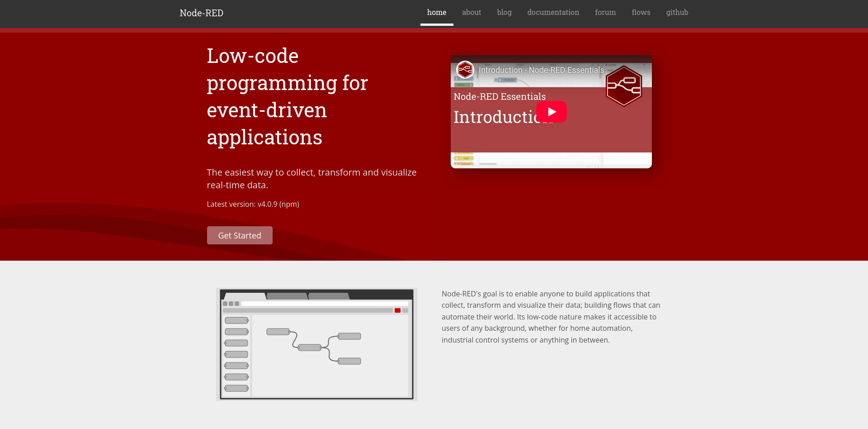Click the Low-code programming headline
This screenshot has width=868, height=429.
(x=288, y=97)
